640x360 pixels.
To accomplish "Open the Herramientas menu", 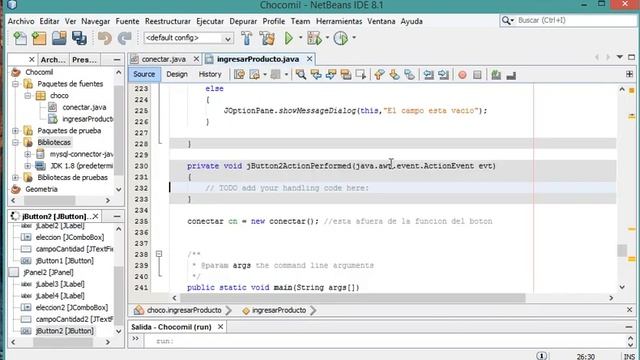I will click(x=339, y=21).
